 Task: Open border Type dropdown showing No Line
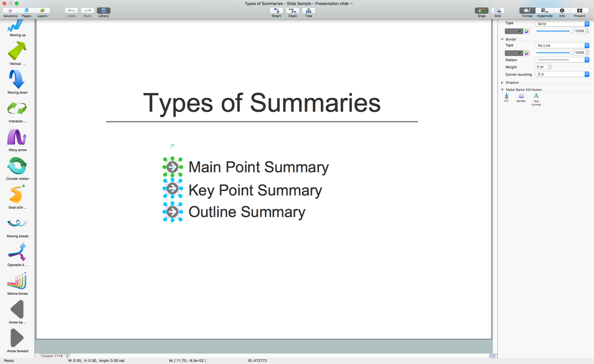[x=562, y=45]
